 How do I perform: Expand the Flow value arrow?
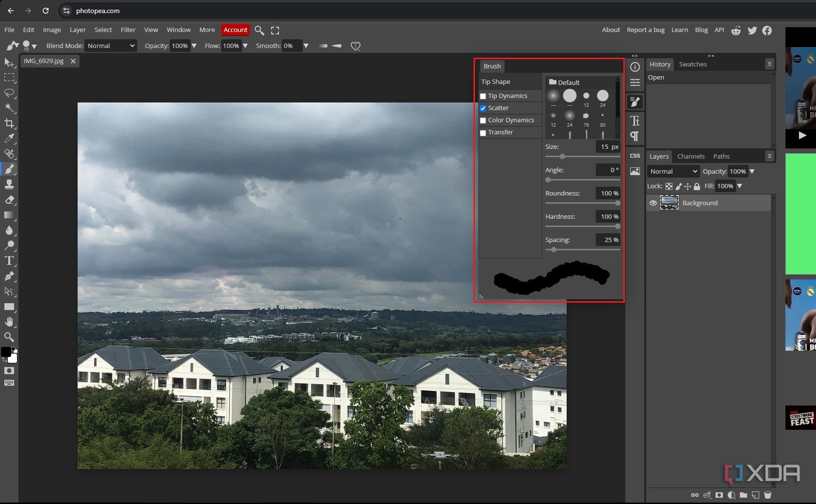point(245,46)
